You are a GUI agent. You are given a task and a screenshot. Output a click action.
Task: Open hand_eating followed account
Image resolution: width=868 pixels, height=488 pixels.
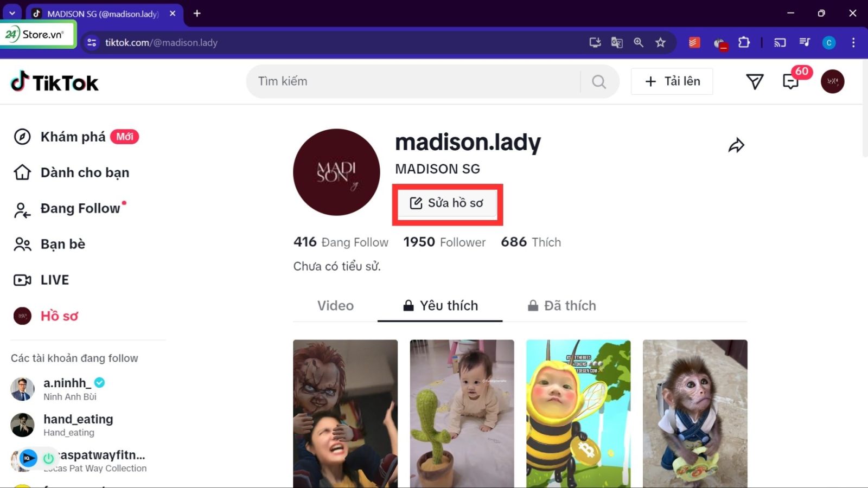coord(62,425)
